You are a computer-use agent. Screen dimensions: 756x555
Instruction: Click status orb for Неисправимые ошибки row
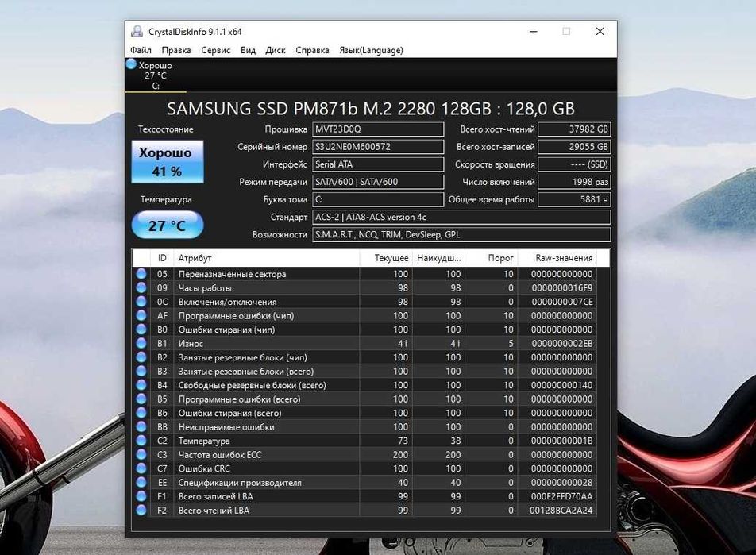tap(141, 426)
